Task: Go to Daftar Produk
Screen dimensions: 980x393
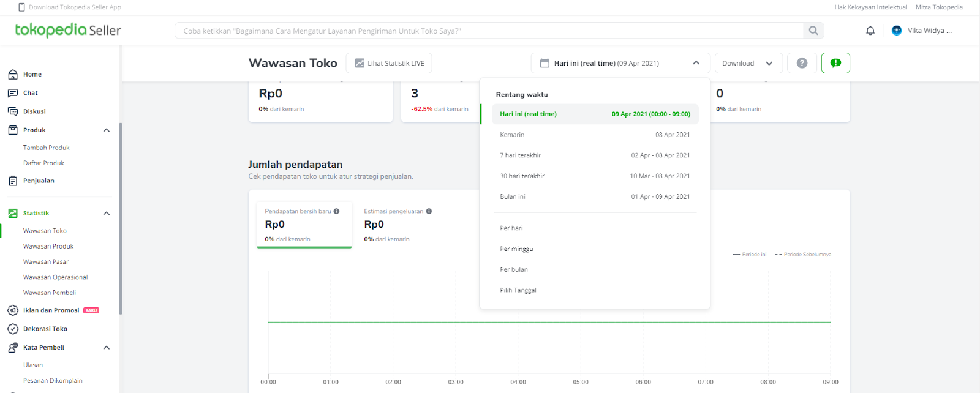Action: 43,163
